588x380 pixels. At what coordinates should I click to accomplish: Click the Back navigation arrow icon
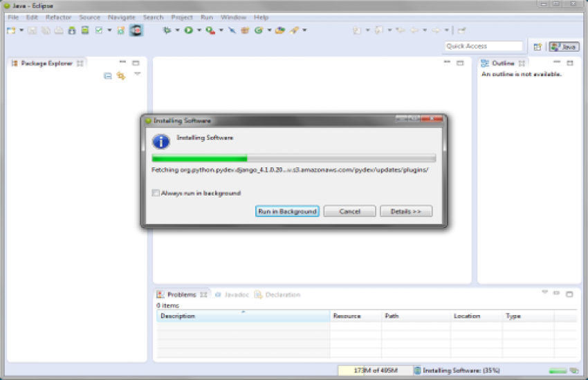(414, 30)
